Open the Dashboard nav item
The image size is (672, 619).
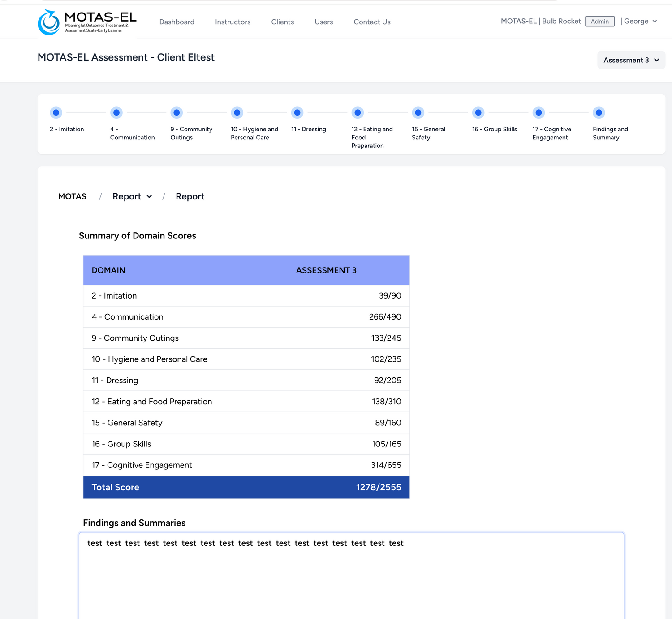(177, 22)
